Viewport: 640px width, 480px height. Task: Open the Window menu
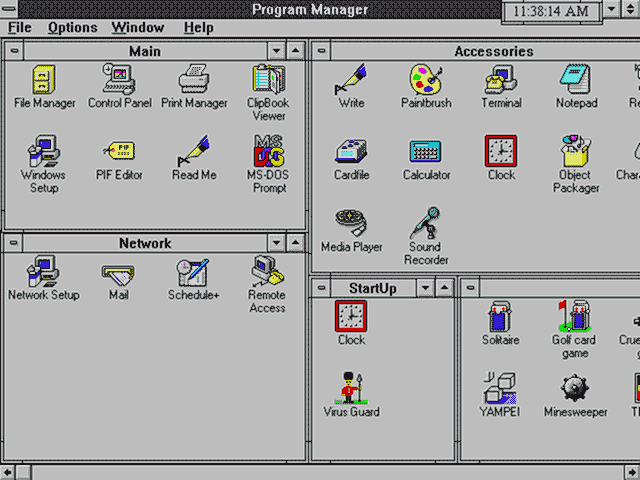(138, 28)
